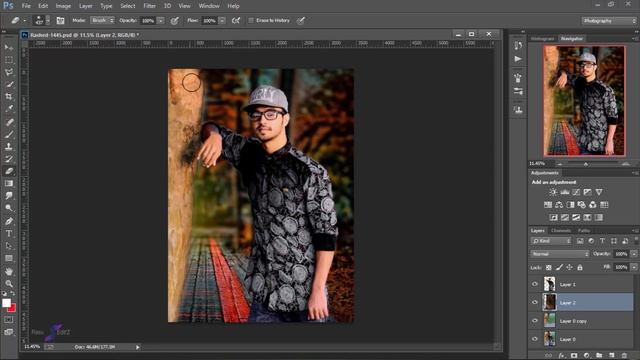640x360 pixels.
Task: Open the layer Fill arrow
Action: (634, 267)
